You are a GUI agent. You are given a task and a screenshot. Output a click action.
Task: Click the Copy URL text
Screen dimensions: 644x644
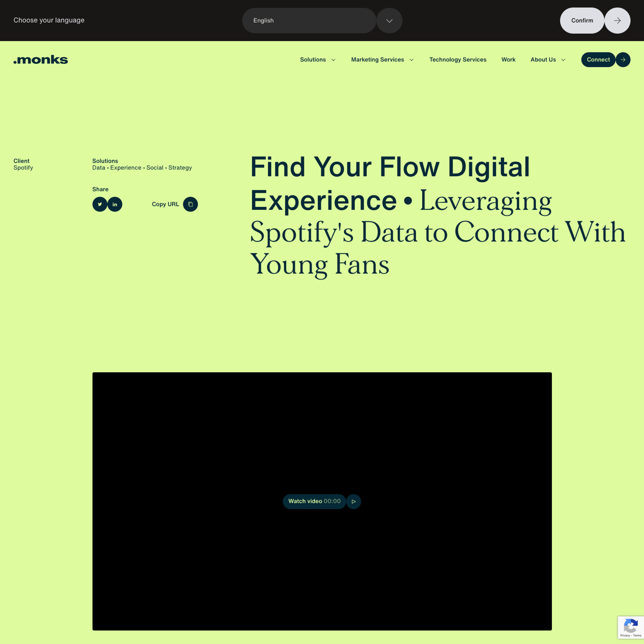click(x=165, y=204)
